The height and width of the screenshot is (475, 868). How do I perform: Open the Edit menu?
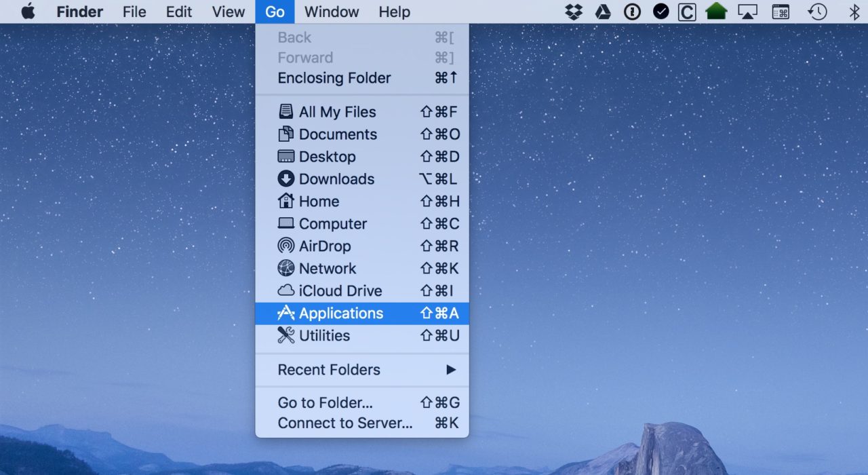pos(179,12)
